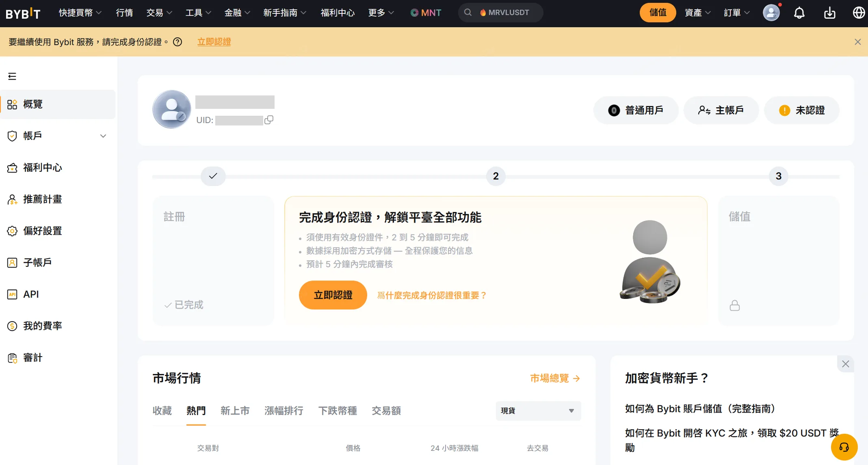Expand the 更多 menu

coord(381,13)
